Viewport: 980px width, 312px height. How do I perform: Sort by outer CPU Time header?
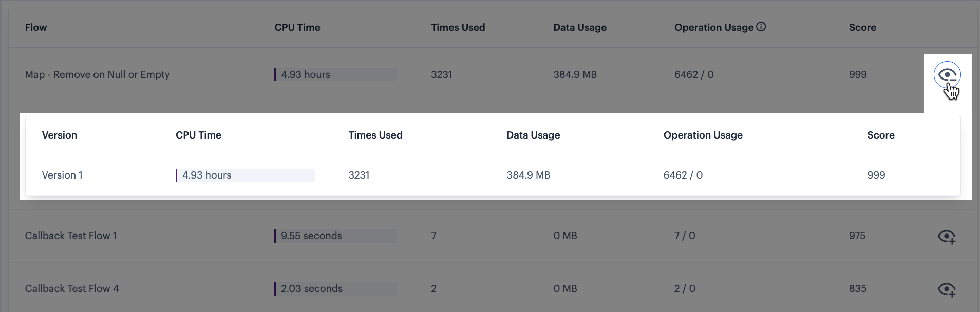point(297,28)
